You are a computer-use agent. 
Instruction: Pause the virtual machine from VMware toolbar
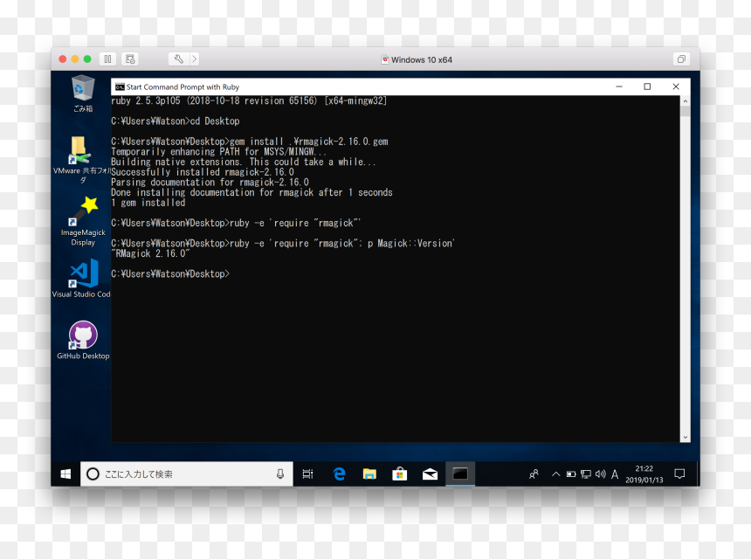coord(107,59)
